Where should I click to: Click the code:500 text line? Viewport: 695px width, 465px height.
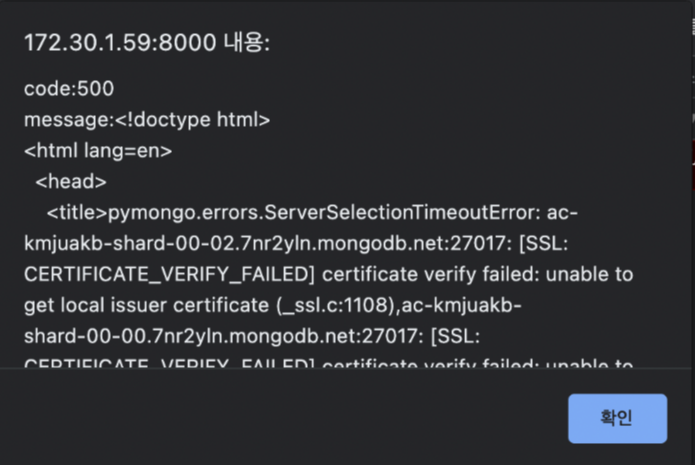point(69,89)
